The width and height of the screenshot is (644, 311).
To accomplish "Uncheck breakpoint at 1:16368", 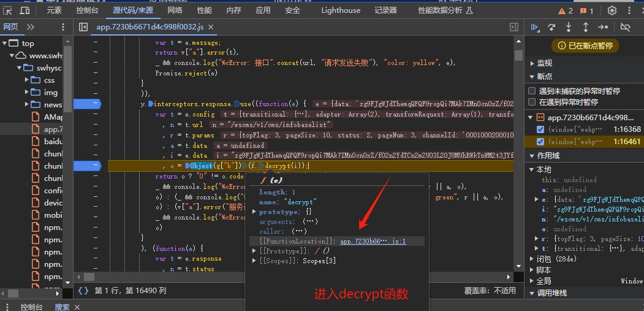I will click(x=540, y=129).
